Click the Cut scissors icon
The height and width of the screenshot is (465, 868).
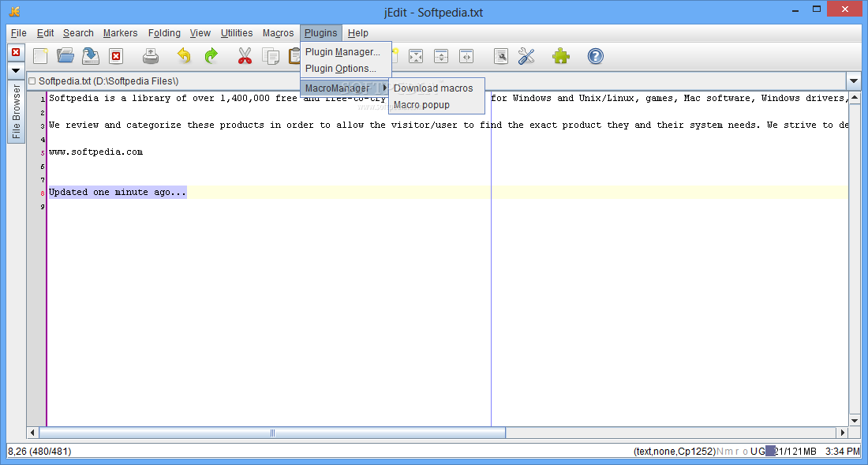(245, 56)
